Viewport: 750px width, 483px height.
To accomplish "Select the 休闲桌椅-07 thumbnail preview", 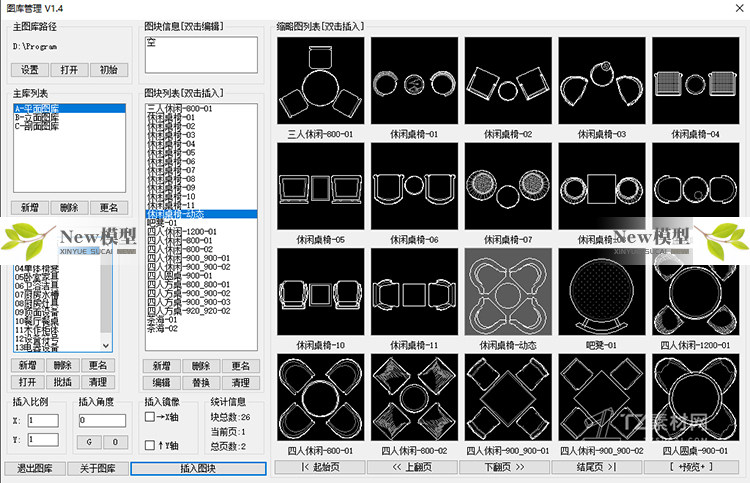I will 508,186.
